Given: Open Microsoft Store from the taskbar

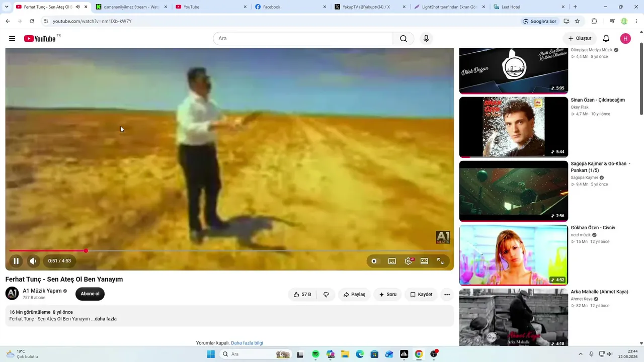Looking at the screenshot, I should 374,354.
